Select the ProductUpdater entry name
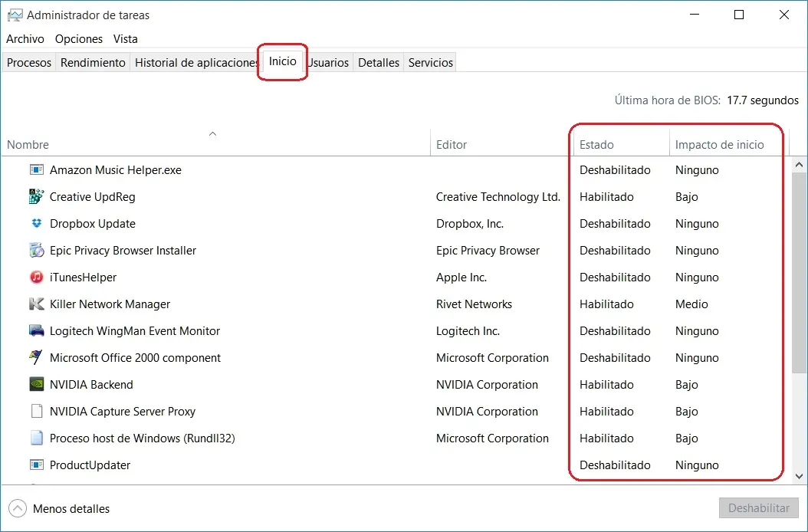The width and height of the screenshot is (808, 532). tap(90, 465)
